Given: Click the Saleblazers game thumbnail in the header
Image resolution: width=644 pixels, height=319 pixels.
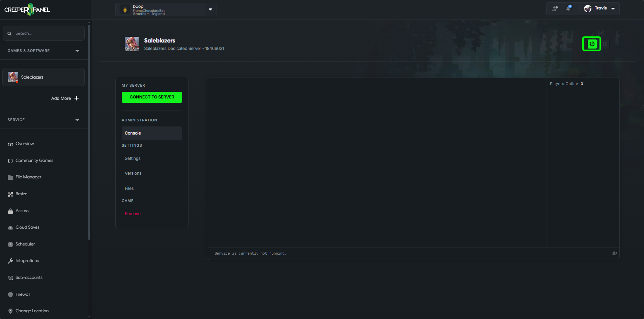Looking at the screenshot, I should point(132,44).
